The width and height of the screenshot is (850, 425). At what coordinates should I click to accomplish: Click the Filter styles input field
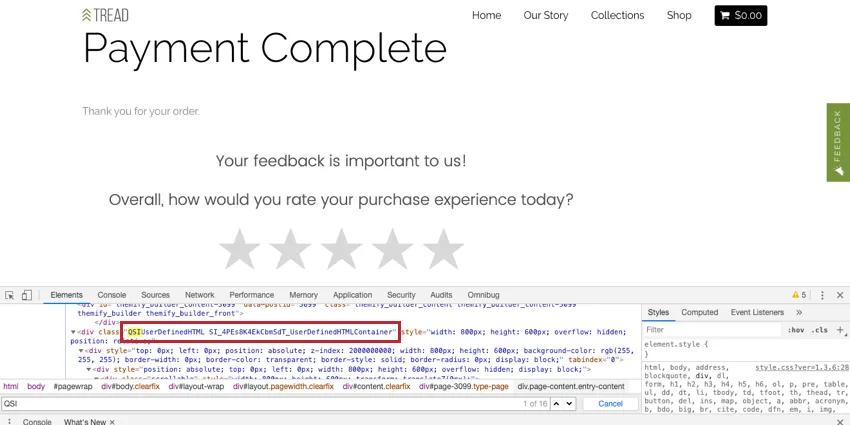pos(712,330)
